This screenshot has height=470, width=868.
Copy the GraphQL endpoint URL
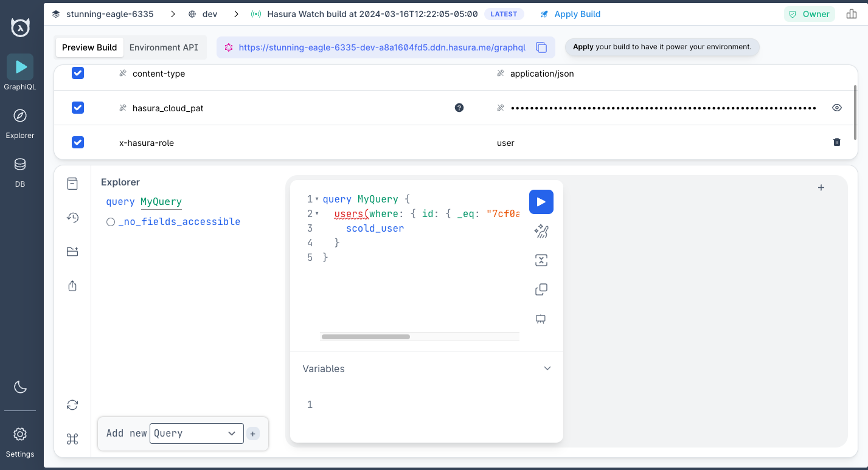tap(541, 47)
